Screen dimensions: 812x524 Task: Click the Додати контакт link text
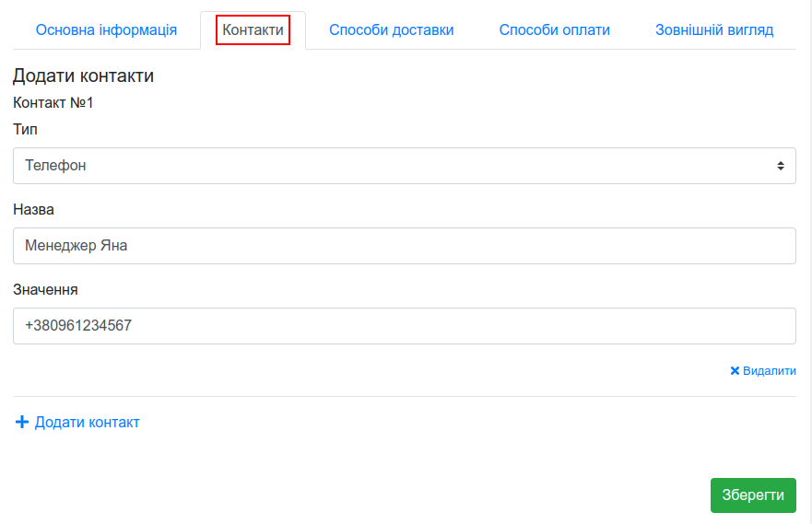tap(87, 422)
